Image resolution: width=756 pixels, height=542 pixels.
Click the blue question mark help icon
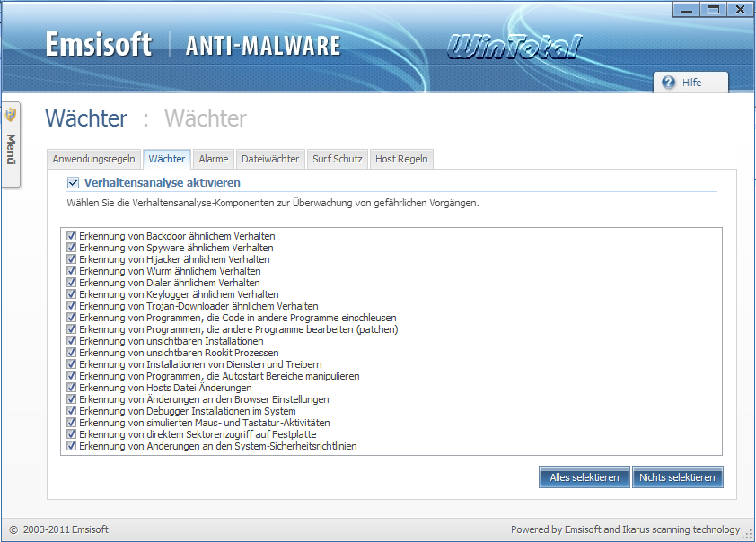[x=668, y=83]
